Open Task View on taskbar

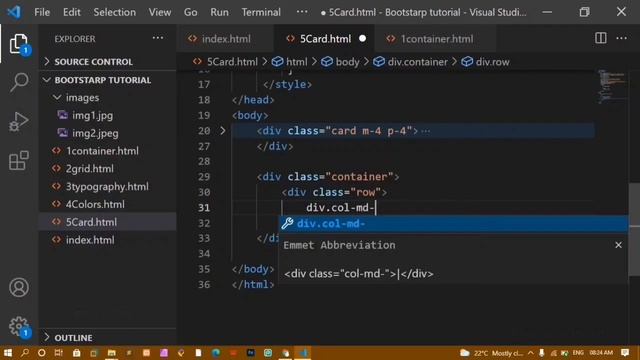coord(59,353)
